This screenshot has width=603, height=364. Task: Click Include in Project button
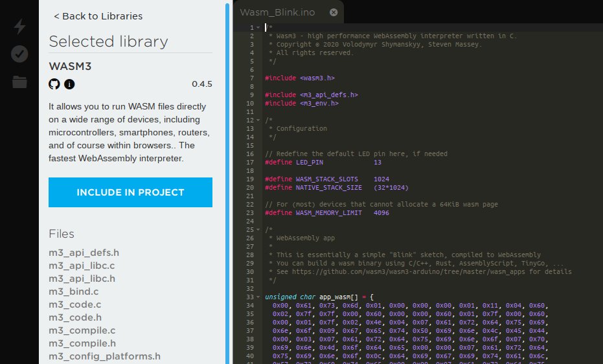pyautogui.click(x=130, y=192)
